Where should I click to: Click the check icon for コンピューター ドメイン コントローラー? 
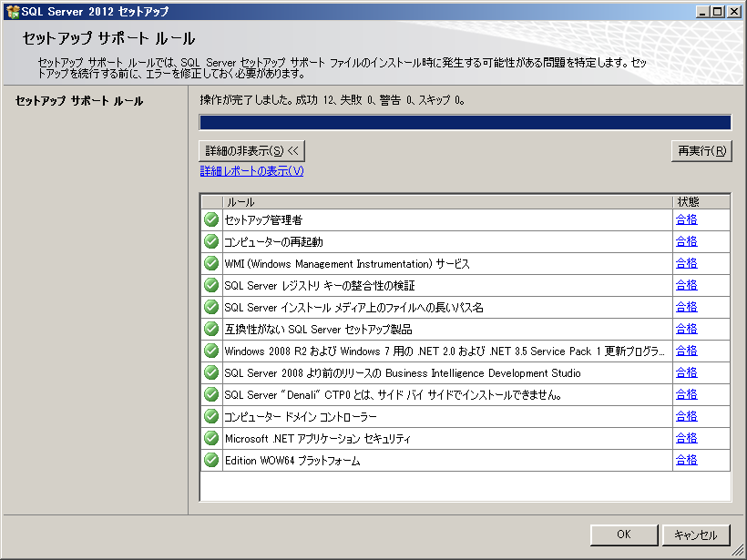pyautogui.click(x=211, y=416)
